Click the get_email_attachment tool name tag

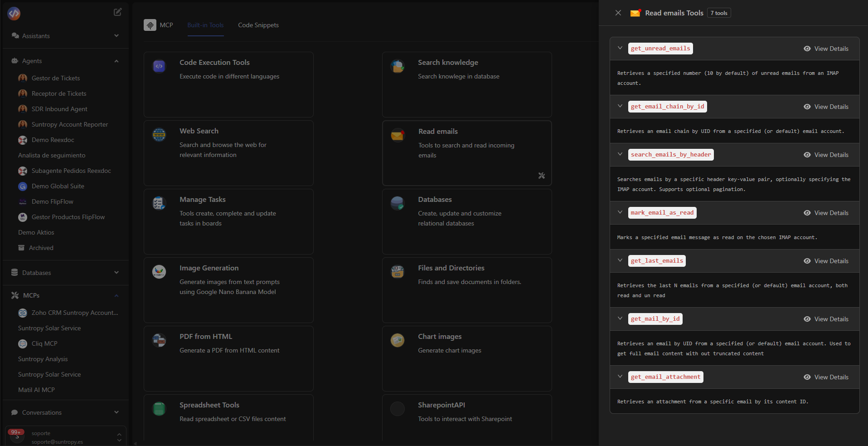coord(665,377)
